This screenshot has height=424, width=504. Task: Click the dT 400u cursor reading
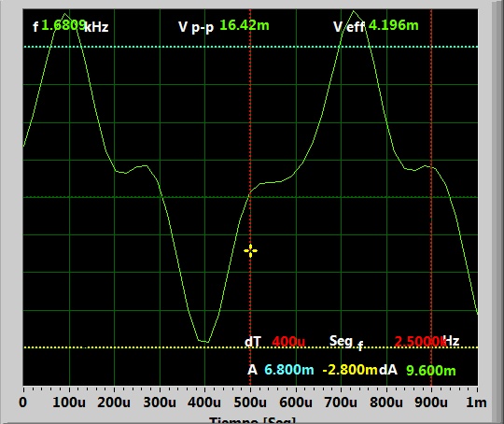(x=274, y=341)
